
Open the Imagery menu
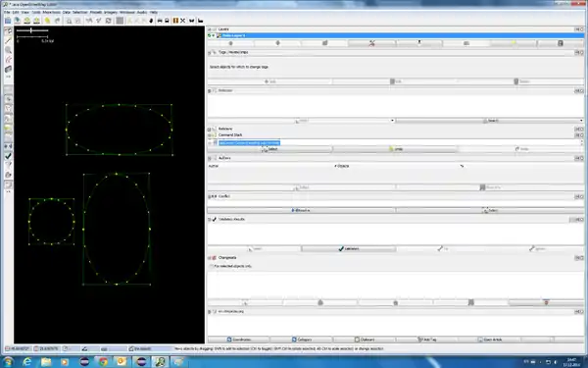(x=110, y=13)
